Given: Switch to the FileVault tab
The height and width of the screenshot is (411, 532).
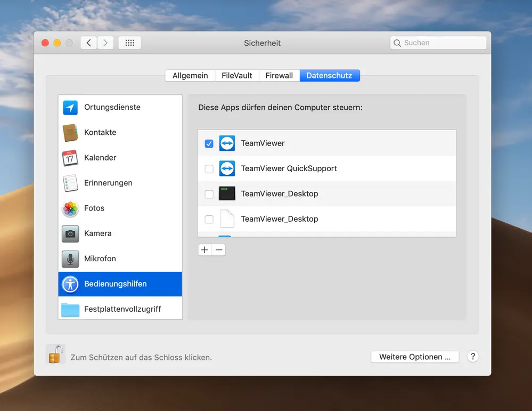Looking at the screenshot, I should click(237, 75).
